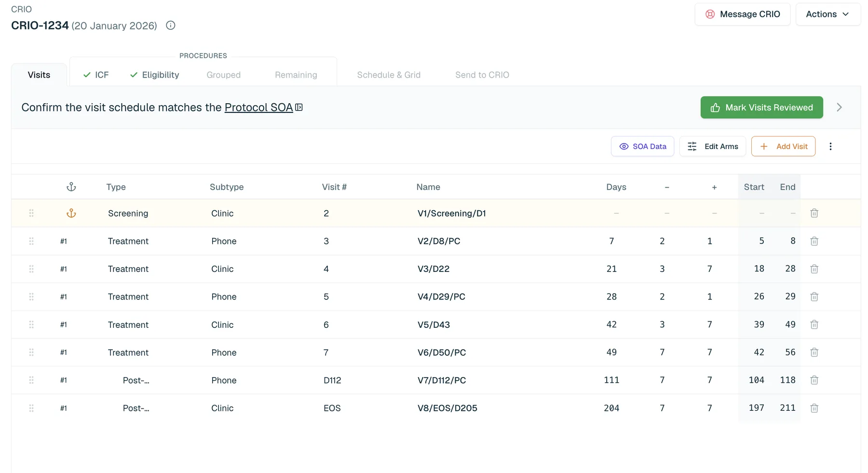Click trash icon for V4/D29/PC row

pyautogui.click(x=814, y=297)
